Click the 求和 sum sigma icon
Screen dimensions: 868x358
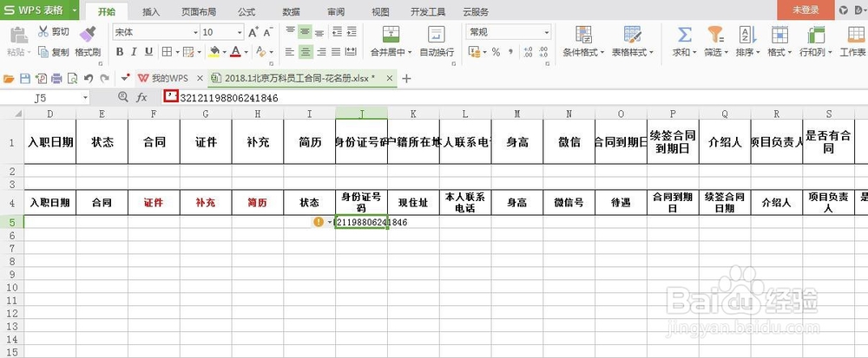tap(685, 35)
